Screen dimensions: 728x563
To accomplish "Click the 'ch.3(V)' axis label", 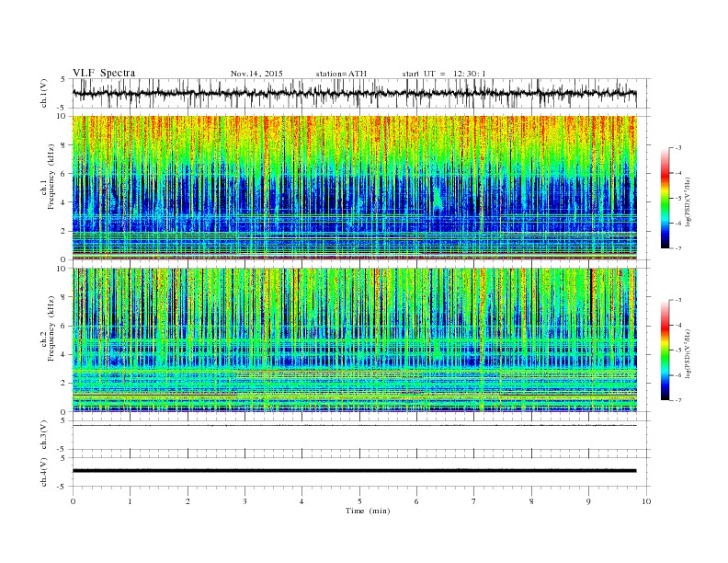I will (44, 436).
